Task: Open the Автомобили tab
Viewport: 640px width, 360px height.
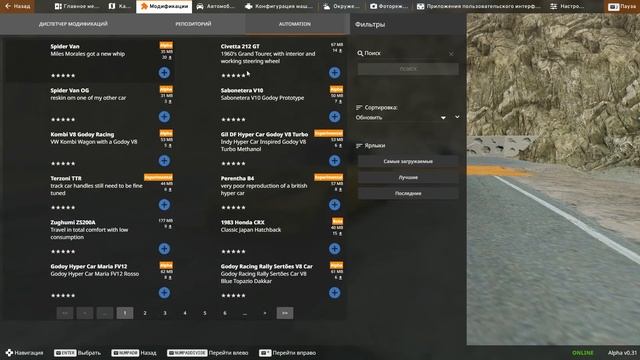Action: point(216,6)
